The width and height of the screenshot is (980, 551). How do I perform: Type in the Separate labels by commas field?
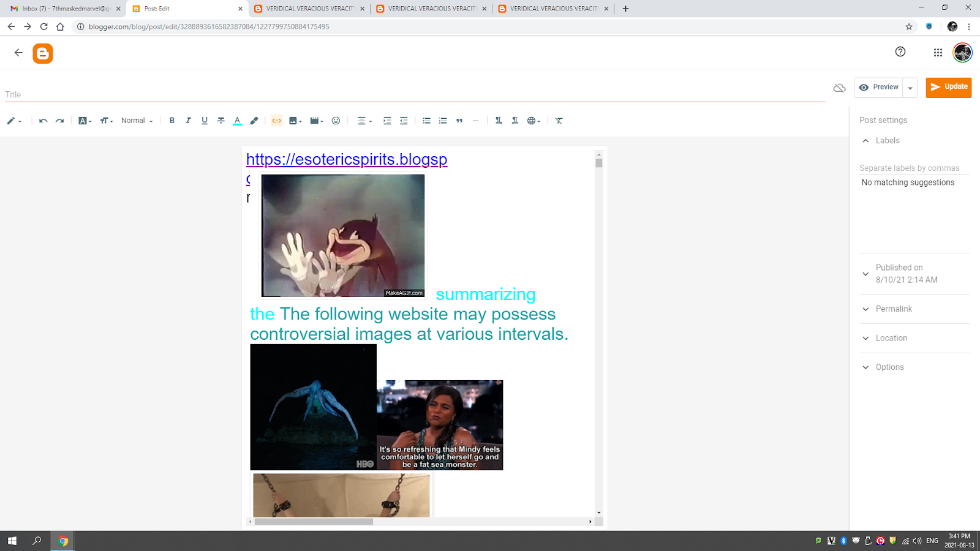click(x=914, y=168)
